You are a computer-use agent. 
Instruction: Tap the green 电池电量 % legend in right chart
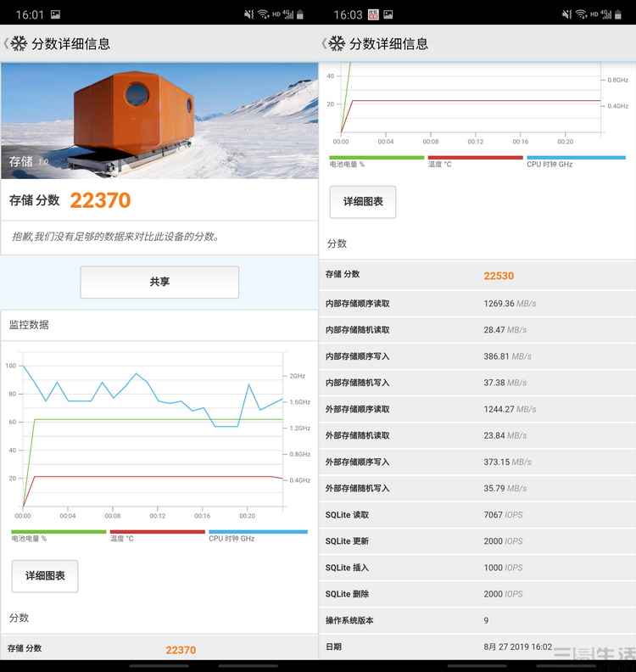click(x=377, y=161)
